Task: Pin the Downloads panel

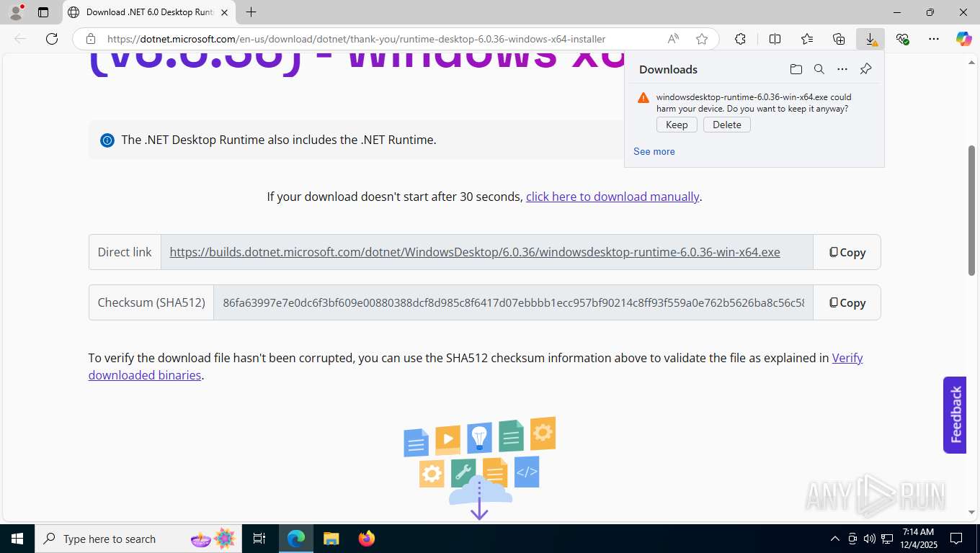Action: click(865, 69)
